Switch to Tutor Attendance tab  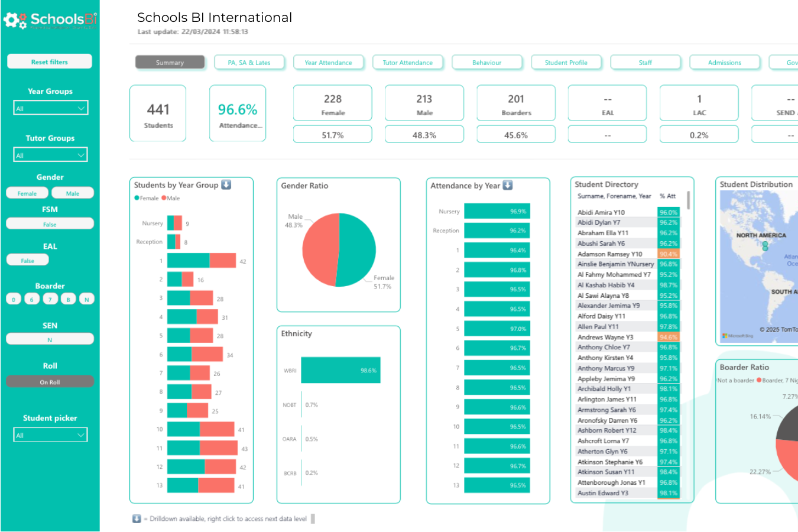[407, 62]
